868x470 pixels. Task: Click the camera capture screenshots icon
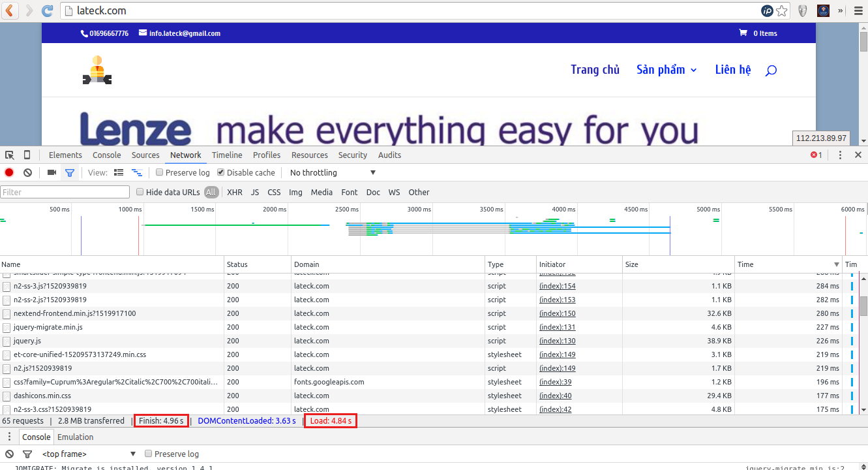[52, 173]
